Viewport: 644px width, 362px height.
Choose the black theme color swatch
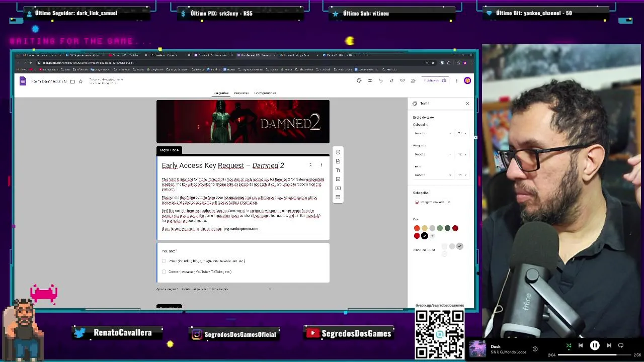425,236
